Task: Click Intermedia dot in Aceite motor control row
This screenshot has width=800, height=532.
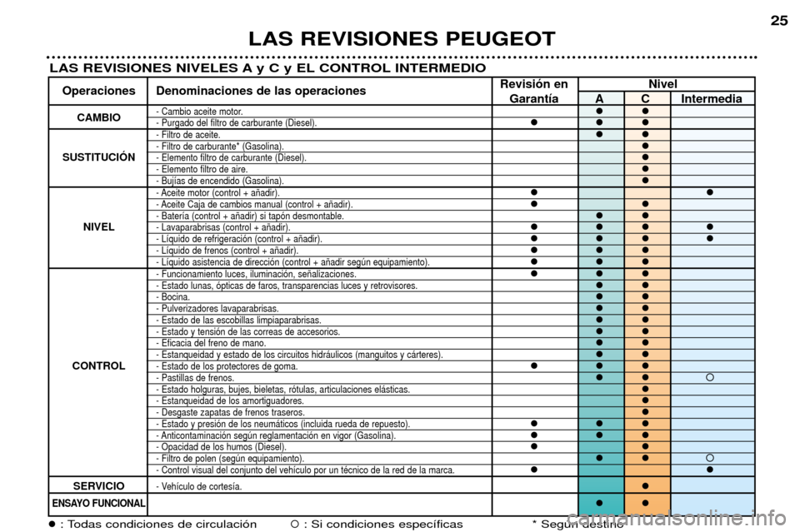Action: pyautogui.click(x=710, y=192)
